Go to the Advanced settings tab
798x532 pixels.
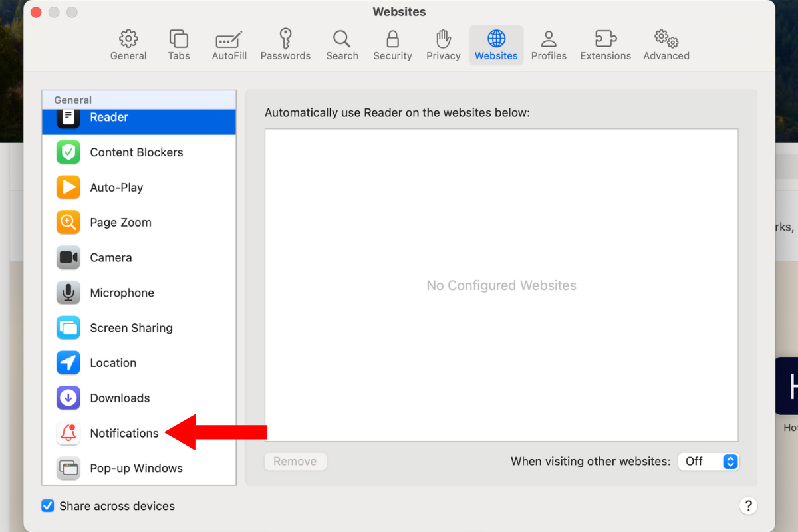[666, 45]
